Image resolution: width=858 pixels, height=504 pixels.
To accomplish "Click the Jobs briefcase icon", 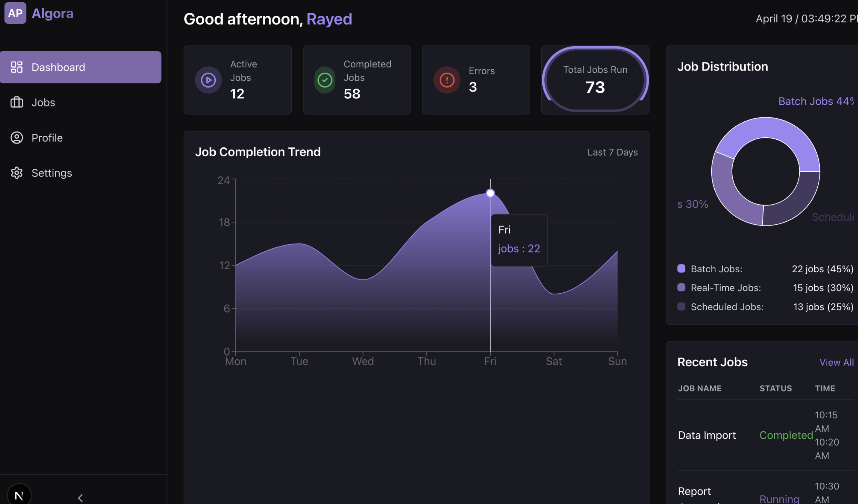I will [x=17, y=102].
